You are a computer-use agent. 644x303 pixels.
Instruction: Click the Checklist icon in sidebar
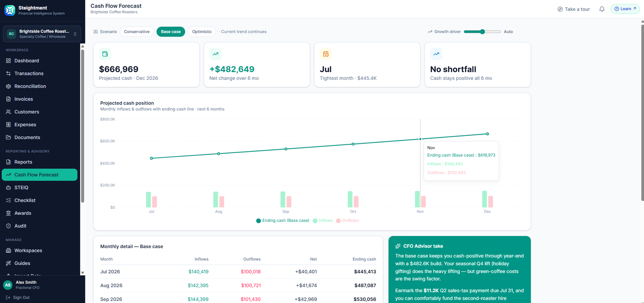[8, 200]
